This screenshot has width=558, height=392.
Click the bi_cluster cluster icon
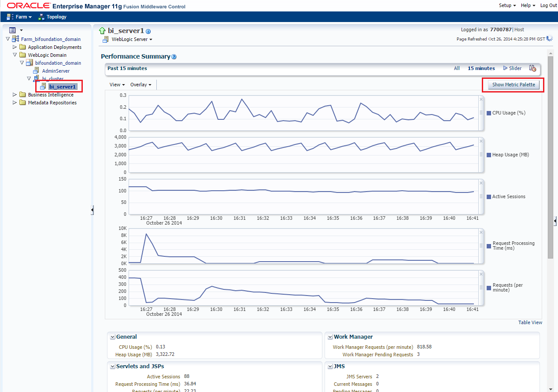[x=37, y=78]
